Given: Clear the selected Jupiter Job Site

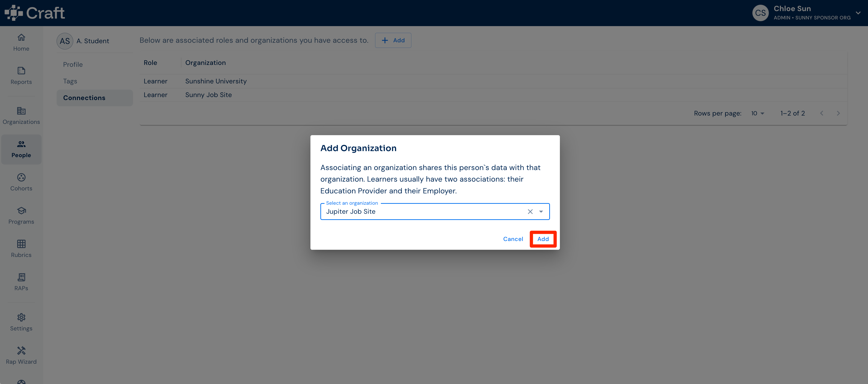Looking at the screenshot, I should [530, 211].
